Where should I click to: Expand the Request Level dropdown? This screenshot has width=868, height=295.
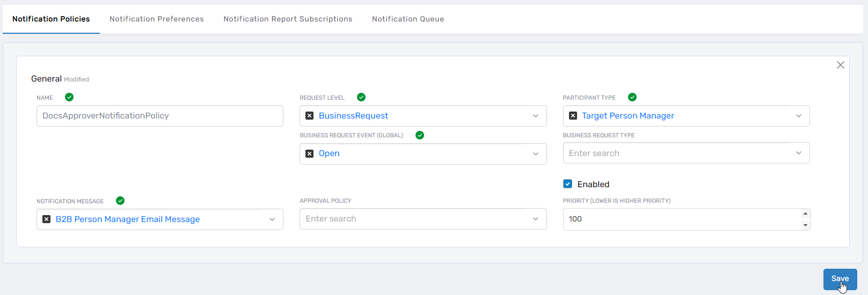point(535,116)
